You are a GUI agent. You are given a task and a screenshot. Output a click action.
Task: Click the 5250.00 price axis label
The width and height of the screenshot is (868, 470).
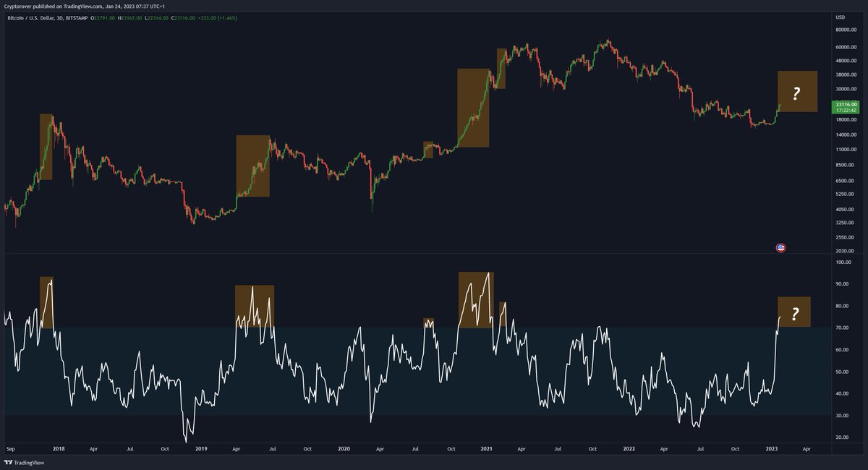click(844, 194)
